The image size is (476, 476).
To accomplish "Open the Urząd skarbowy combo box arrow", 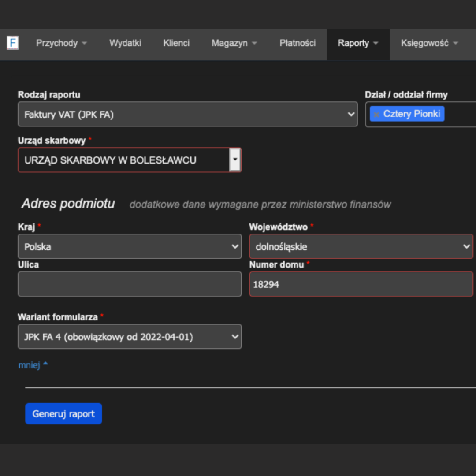I will point(235,160).
